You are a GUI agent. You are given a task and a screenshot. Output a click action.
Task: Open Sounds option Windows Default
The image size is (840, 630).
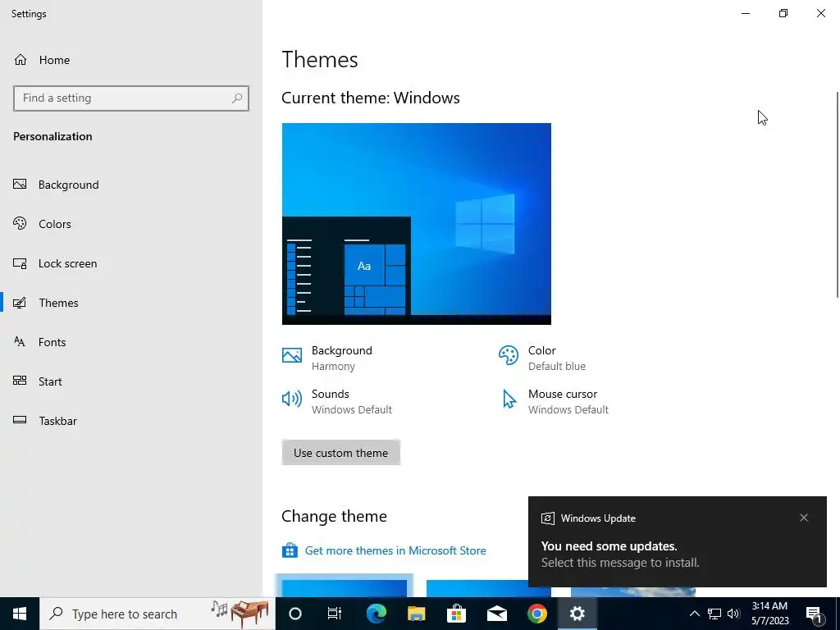[337, 401]
